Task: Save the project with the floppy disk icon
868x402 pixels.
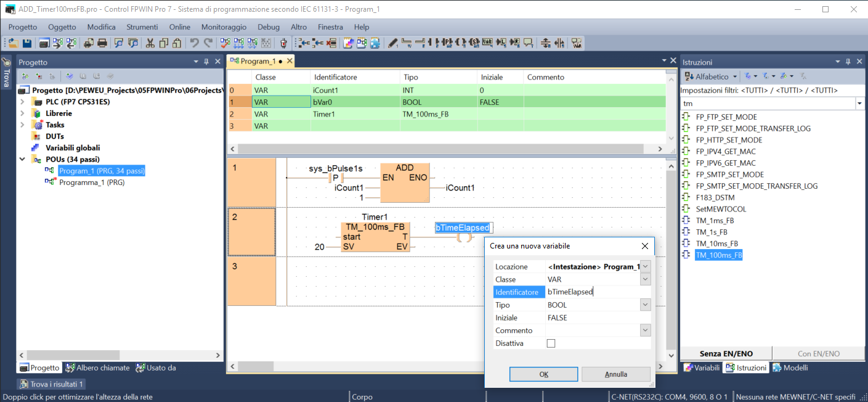Action: [27, 43]
